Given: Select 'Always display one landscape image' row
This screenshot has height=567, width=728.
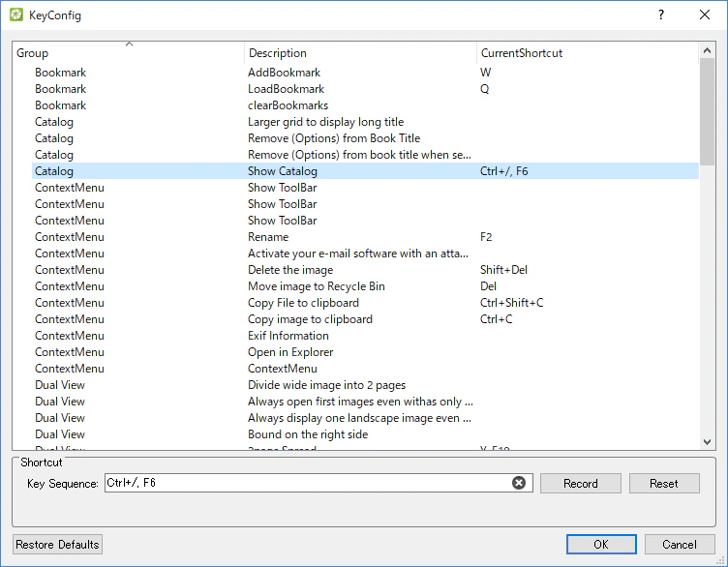Looking at the screenshot, I should 365,418.
